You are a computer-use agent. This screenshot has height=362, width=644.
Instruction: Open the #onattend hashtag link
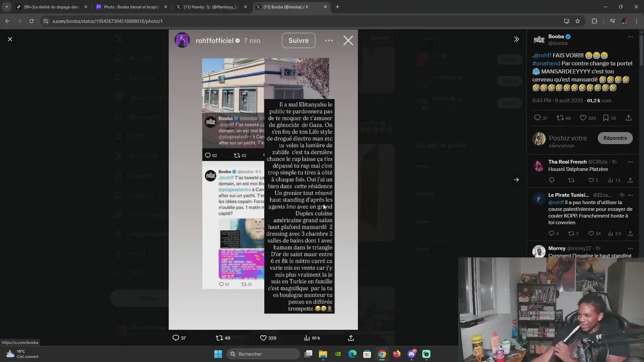pyautogui.click(x=546, y=63)
